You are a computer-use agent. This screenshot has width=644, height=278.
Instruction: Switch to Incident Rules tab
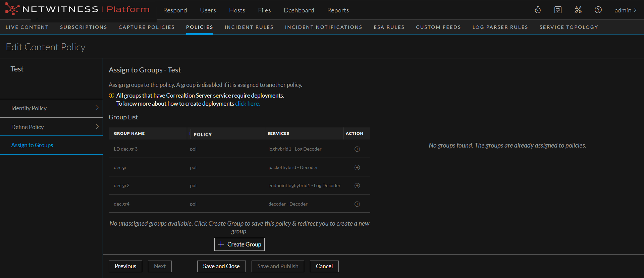(x=249, y=27)
